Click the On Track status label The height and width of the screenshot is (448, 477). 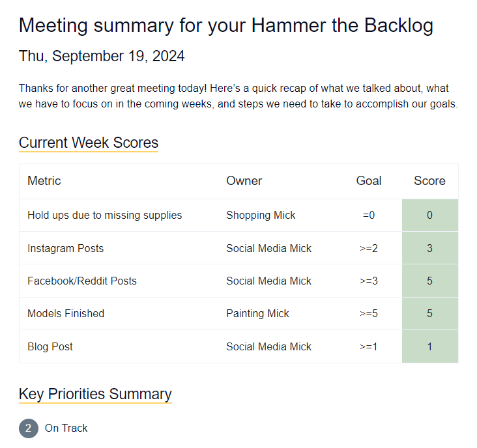[66, 428]
